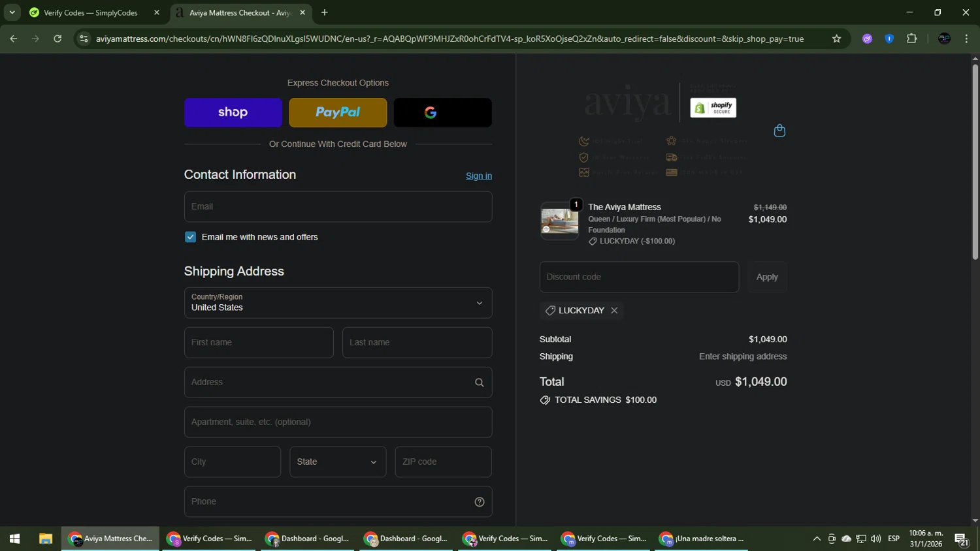Viewport: 980px width, 551px height.
Task: Click the address bar URL
Action: [x=449, y=39]
